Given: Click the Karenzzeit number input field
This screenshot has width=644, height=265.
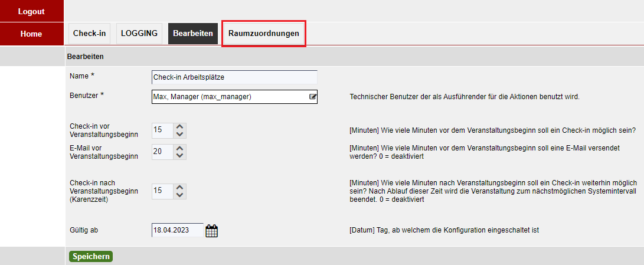Looking at the screenshot, I should (163, 191).
